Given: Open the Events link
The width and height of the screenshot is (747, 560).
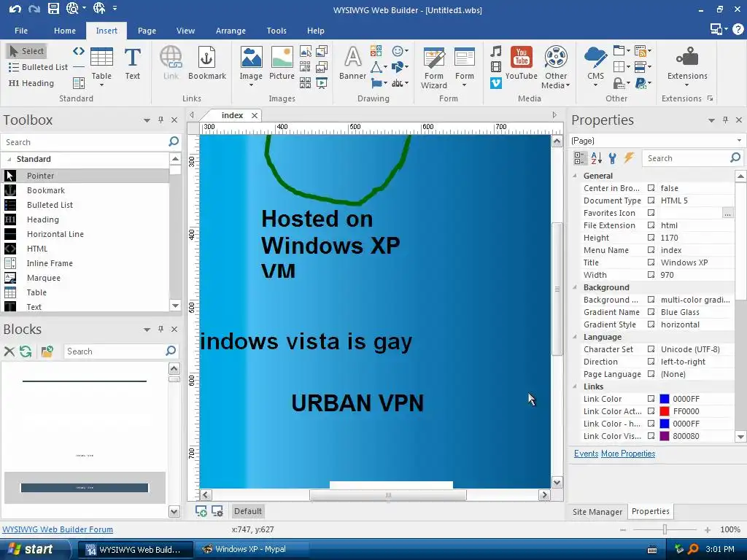Looking at the screenshot, I should click(586, 454).
